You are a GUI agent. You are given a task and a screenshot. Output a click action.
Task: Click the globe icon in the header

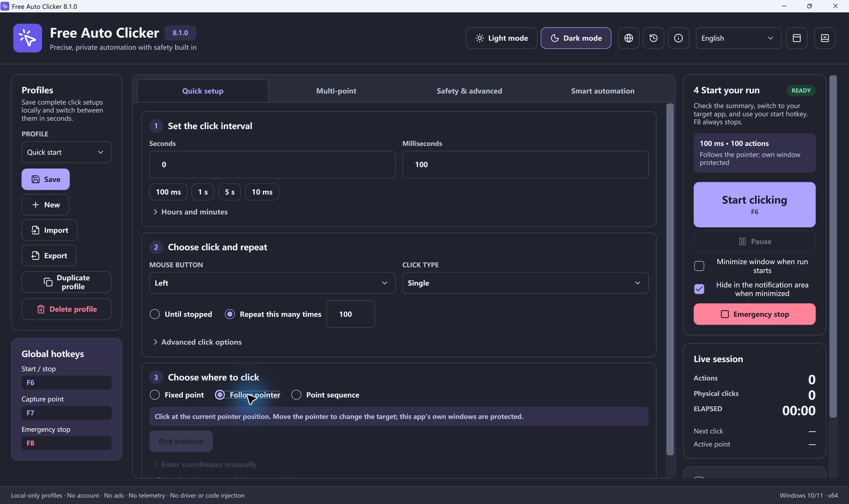[628, 38]
